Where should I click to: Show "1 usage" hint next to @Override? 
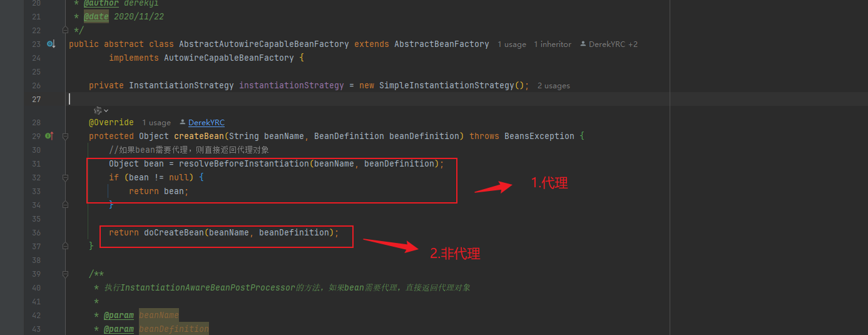(156, 123)
